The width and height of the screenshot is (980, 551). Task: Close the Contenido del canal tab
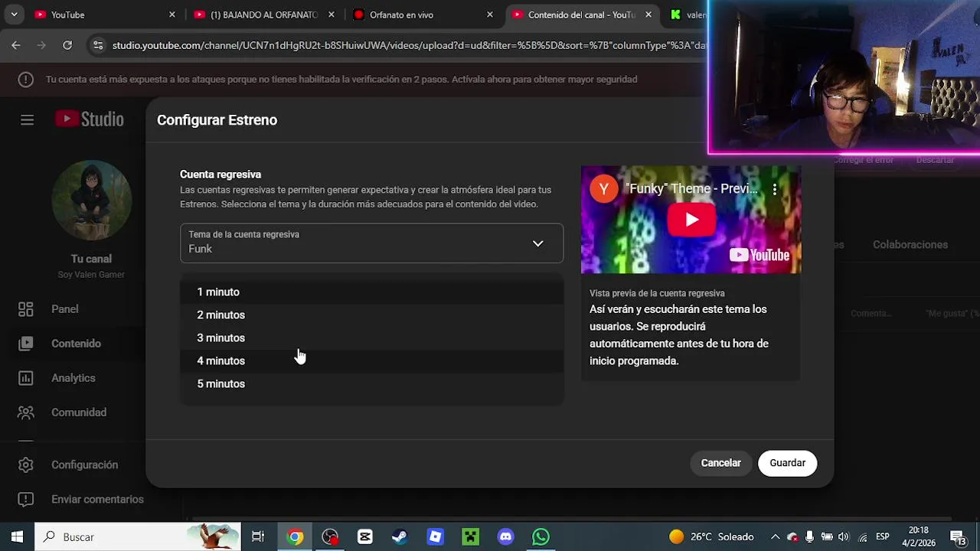tap(648, 15)
